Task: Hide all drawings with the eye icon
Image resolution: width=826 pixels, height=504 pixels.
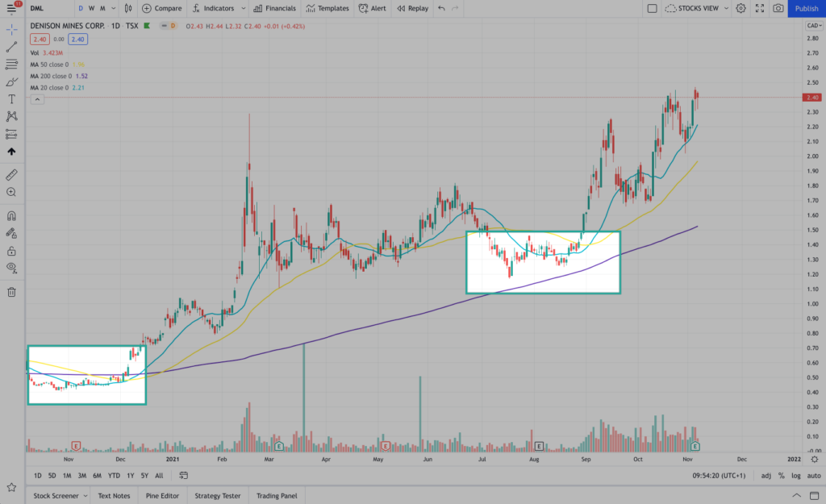Action: [x=11, y=267]
